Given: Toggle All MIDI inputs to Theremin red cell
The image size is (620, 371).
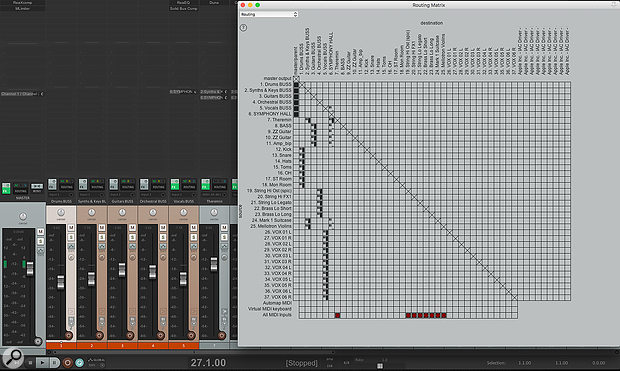Looking at the screenshot, I should (337, 315).
